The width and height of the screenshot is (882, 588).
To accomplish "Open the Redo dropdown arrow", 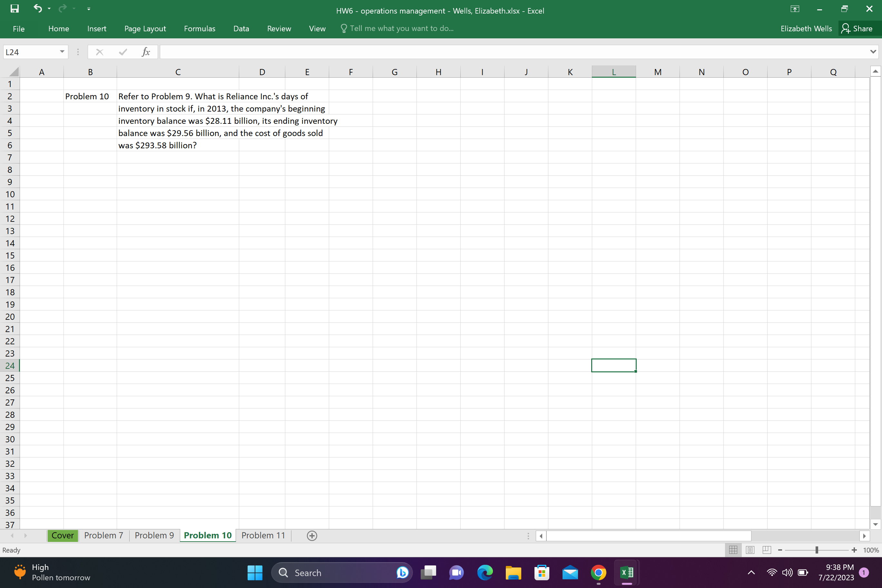I will tap(73, 9).
